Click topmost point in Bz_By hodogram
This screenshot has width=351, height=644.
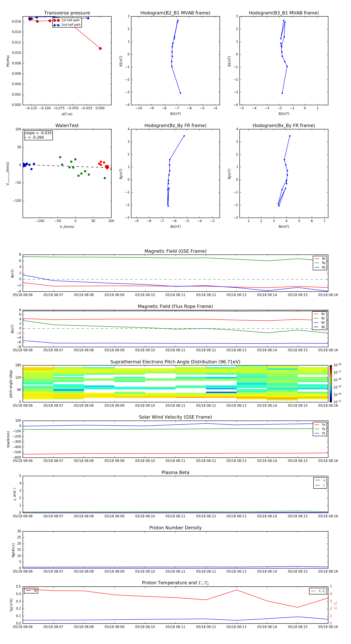[184, 136]
